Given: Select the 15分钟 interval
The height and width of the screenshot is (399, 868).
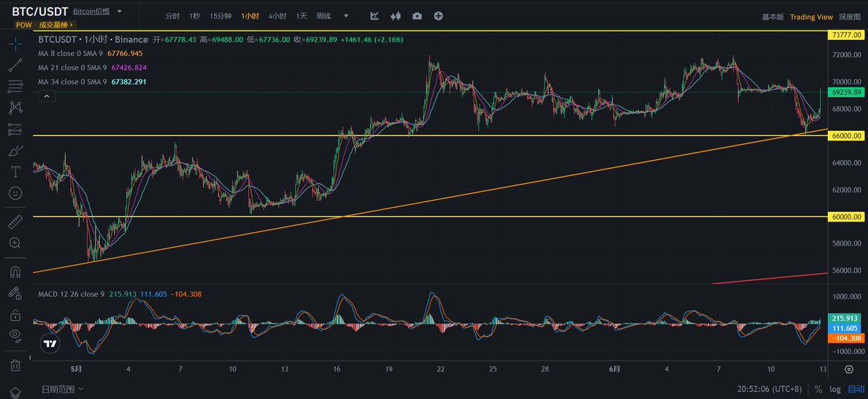Looking at the screenshot, I should tap(221, 16).
